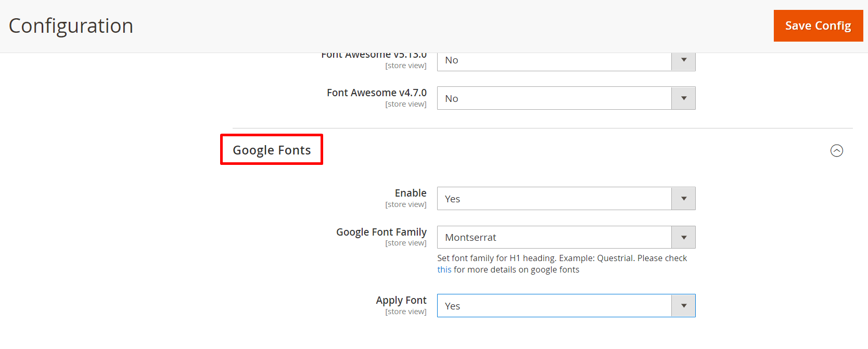The image size is (868, 349).
Task: Click the Configuration page title
Action: (x=71, y=26)
